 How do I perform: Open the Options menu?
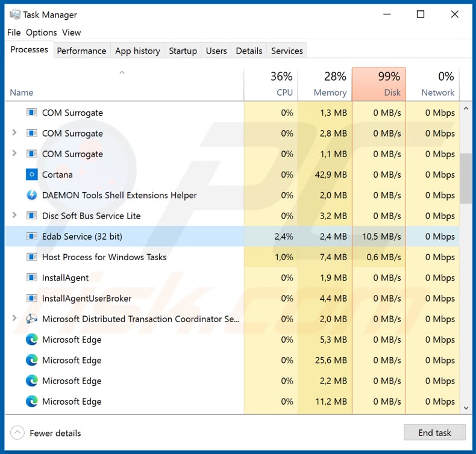(x=42, y=33)
